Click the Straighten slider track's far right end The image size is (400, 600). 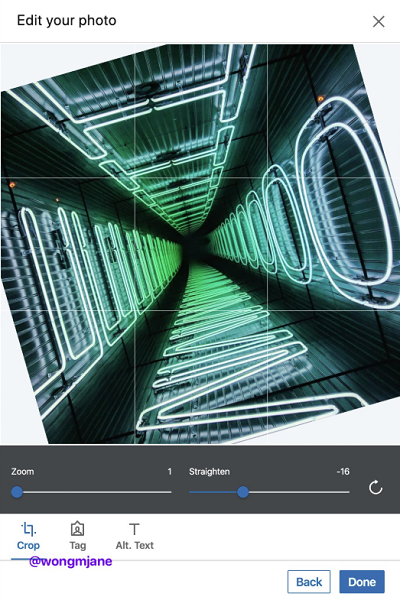348,492
